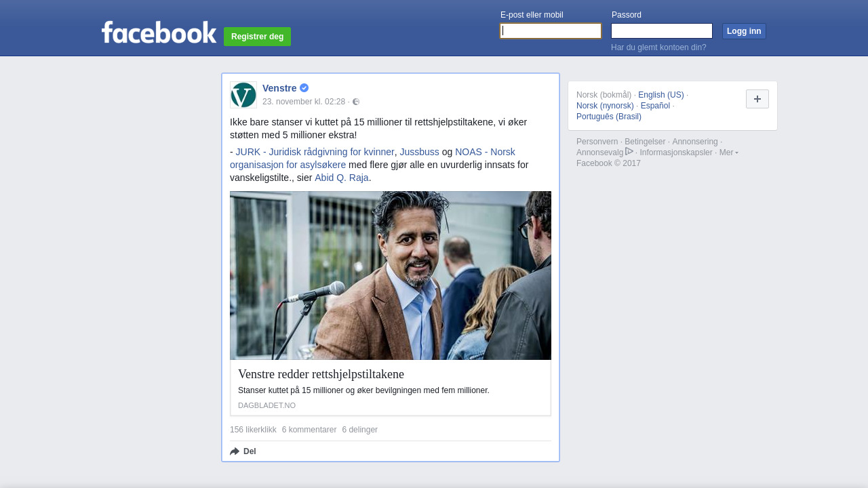The width and height of the screenshot is (868, 488).
Task: Click the Facebook logo
Action: tap(159, 32)
